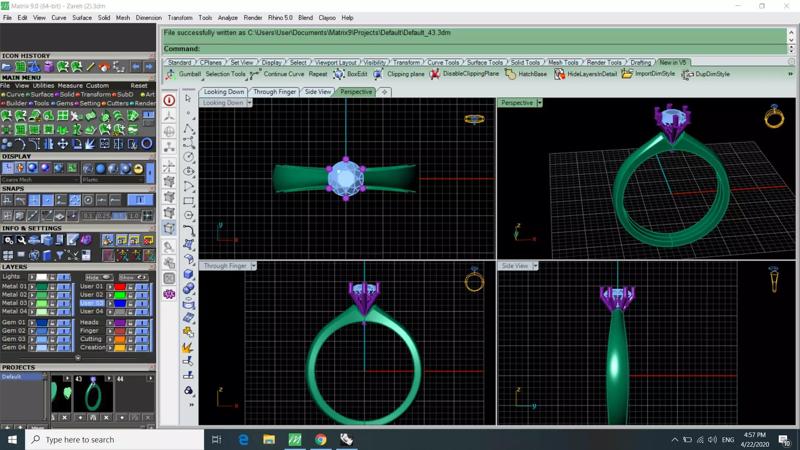800x450 pixels.
Task: Select the wireframe box view icon on vertical toolbar
Action: (x=169, y=229)
